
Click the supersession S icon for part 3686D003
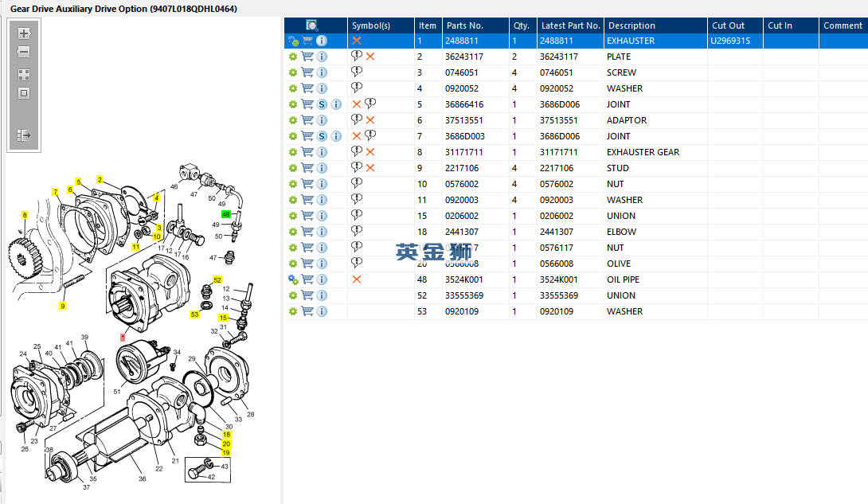click(322, 136)
